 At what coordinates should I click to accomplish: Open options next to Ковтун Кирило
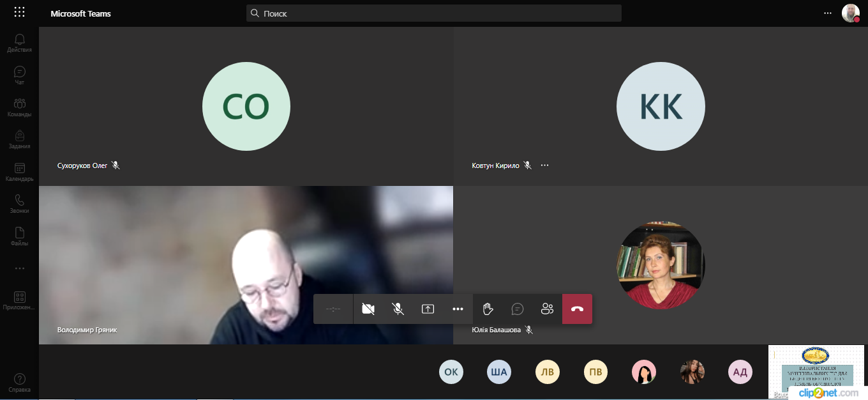pyautogui.click(x=544, y=165)
